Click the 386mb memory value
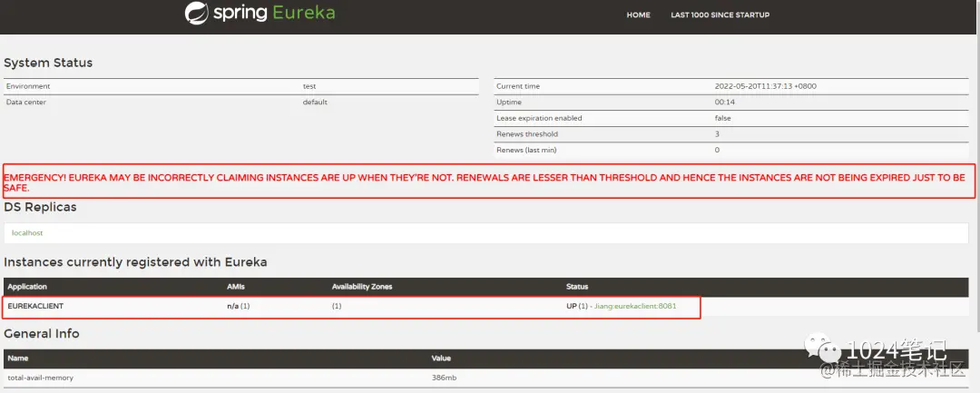The image size is (980, 393). [x=443, y=378]
